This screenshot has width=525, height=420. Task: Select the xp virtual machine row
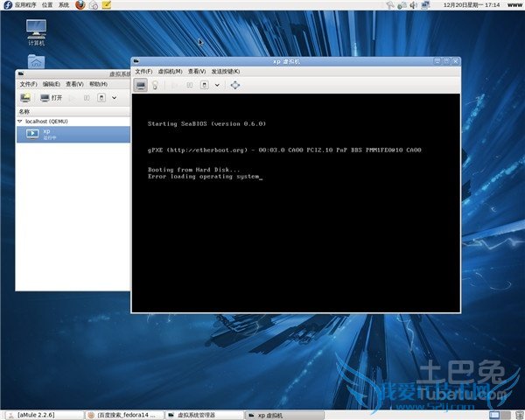pos(73,134)
